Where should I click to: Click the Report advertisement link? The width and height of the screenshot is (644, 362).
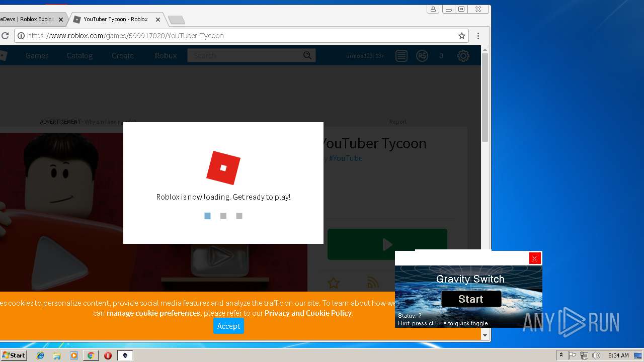397,122
